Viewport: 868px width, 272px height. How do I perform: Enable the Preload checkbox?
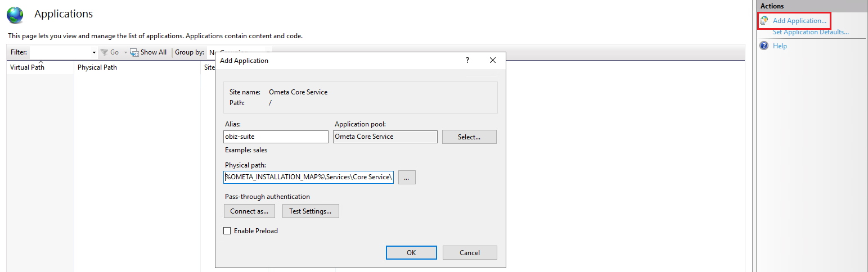tap(227, 230)
